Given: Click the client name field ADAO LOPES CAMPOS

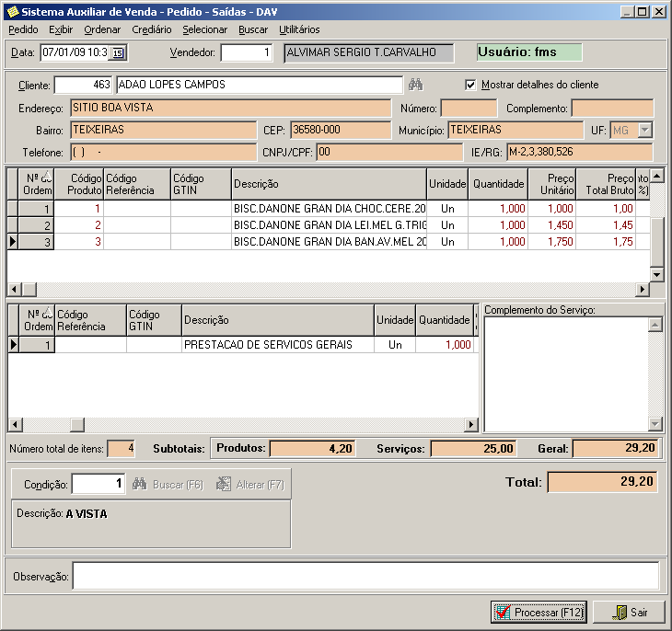Looking at the screenshot, I should pyautogui.click(x=260, y=85).
